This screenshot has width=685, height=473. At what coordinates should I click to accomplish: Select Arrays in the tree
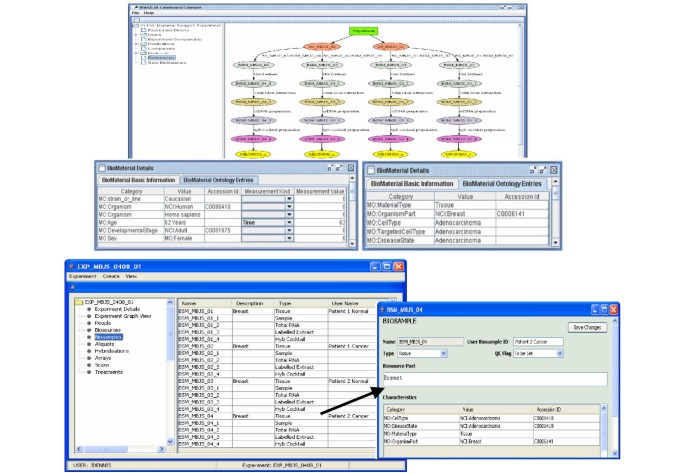tap(103, 358)
